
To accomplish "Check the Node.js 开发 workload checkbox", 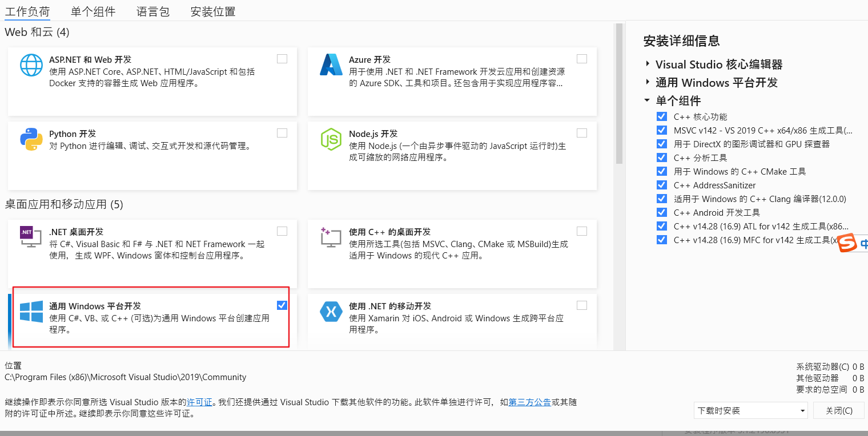I will coord(582,133).
